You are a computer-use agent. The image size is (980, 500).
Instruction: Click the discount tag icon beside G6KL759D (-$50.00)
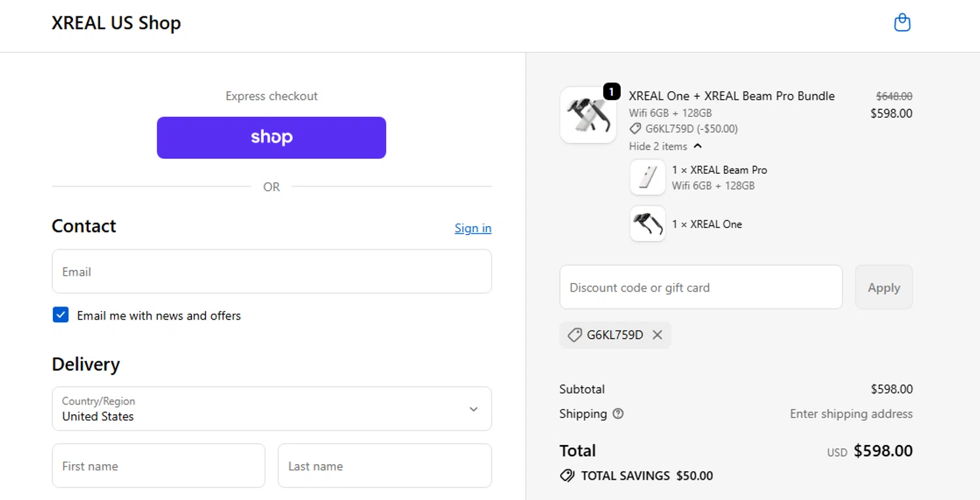coord(635,129)
